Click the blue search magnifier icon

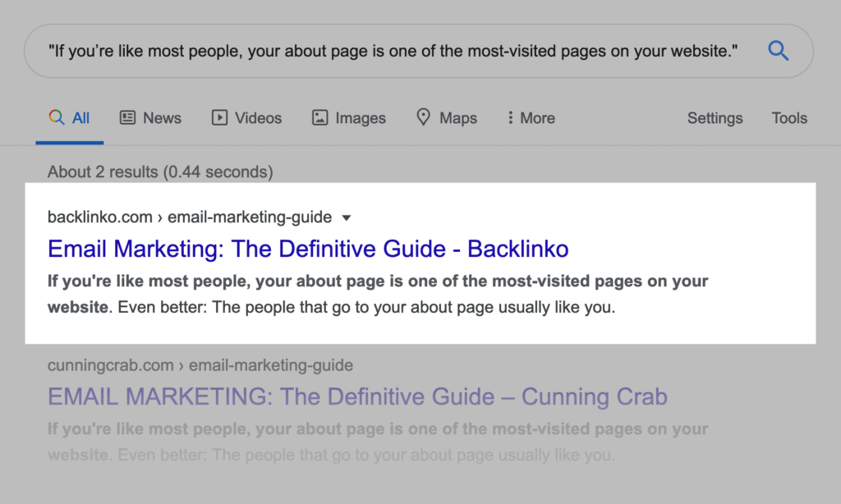(778, 52)
